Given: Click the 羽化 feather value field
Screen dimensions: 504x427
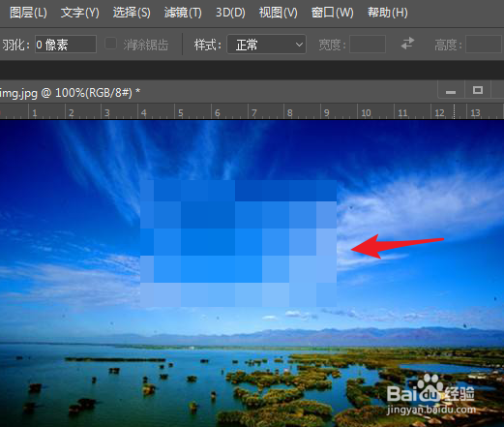Looking at the screenshot, I should (x=66, y=45).
